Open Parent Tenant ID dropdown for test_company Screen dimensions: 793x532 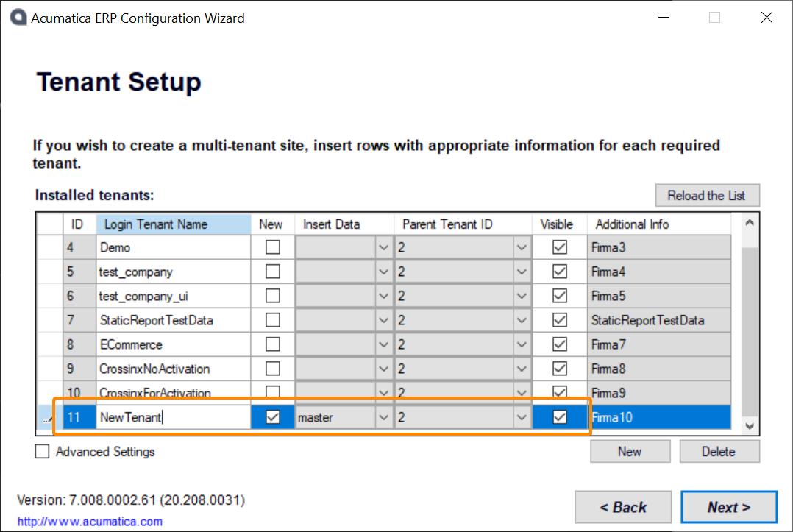click(x=522, y=272)
